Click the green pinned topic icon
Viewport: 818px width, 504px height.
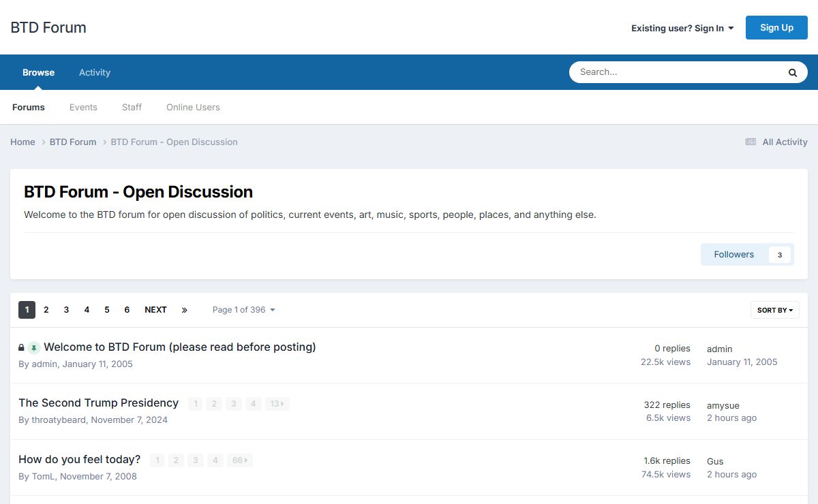pyautogui.click(x=34, y=348)
